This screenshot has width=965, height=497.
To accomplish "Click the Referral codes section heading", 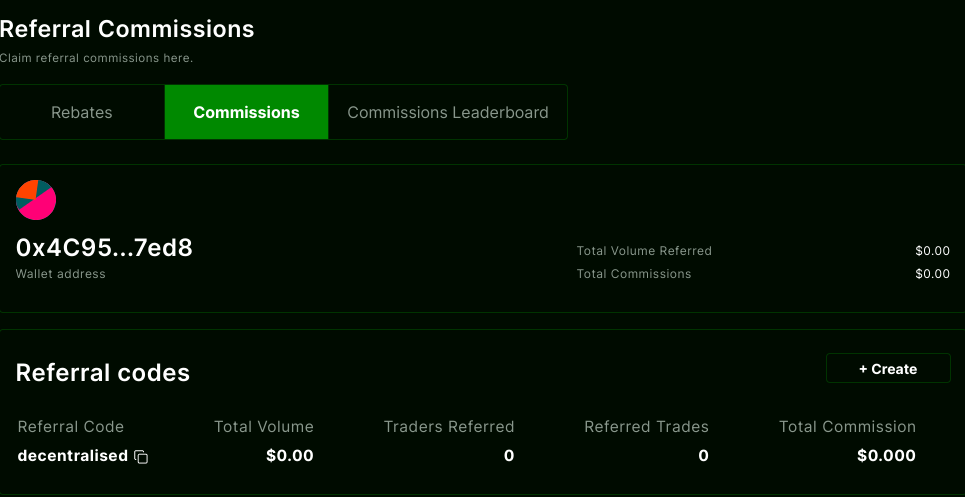I will tap(103, 373).
